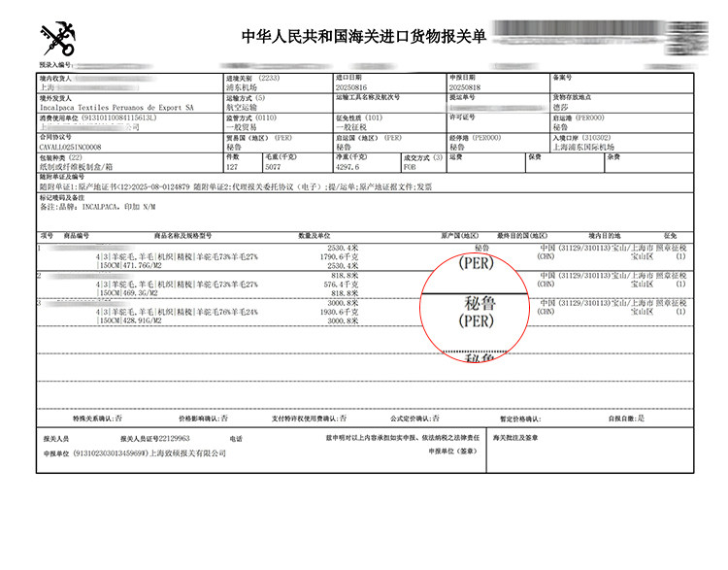Click the 经停港 (PER000) label
This screenshot has height=570, width=728.
click(475, 138)
